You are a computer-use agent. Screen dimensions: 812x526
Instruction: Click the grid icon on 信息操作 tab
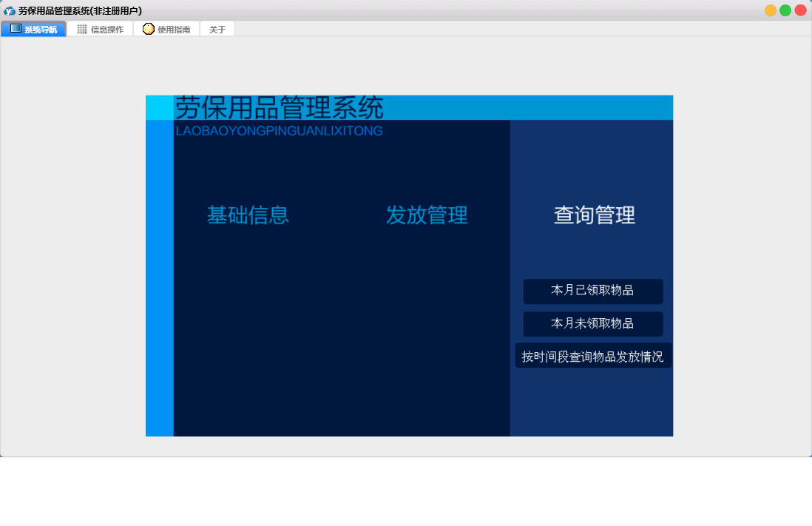(82, 29)
